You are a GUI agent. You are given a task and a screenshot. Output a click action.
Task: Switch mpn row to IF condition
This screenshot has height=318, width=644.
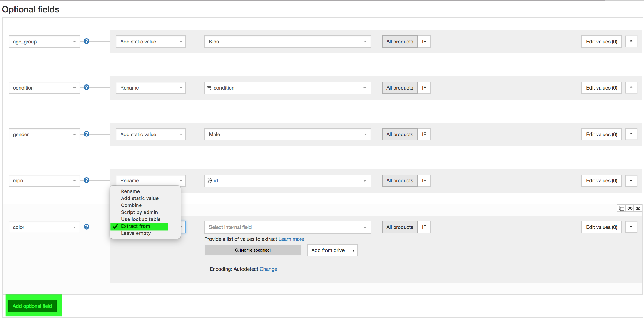click(x=424, y=180)
